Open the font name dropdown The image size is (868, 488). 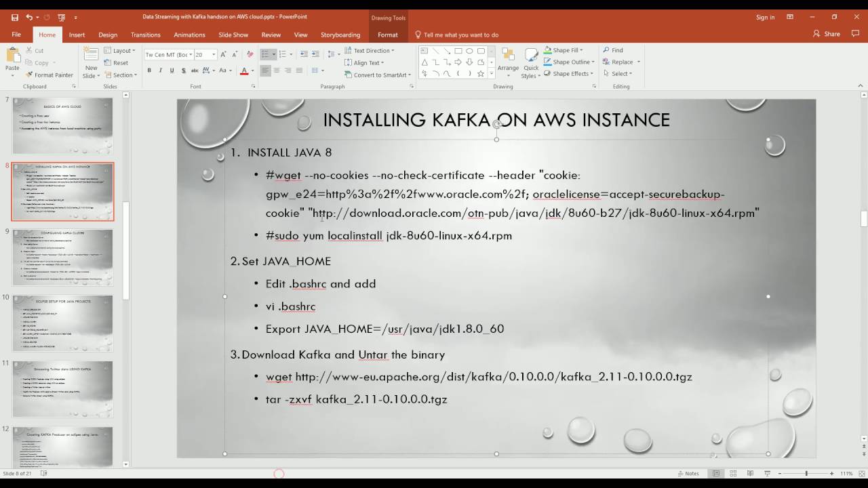[x=191, y=54]
